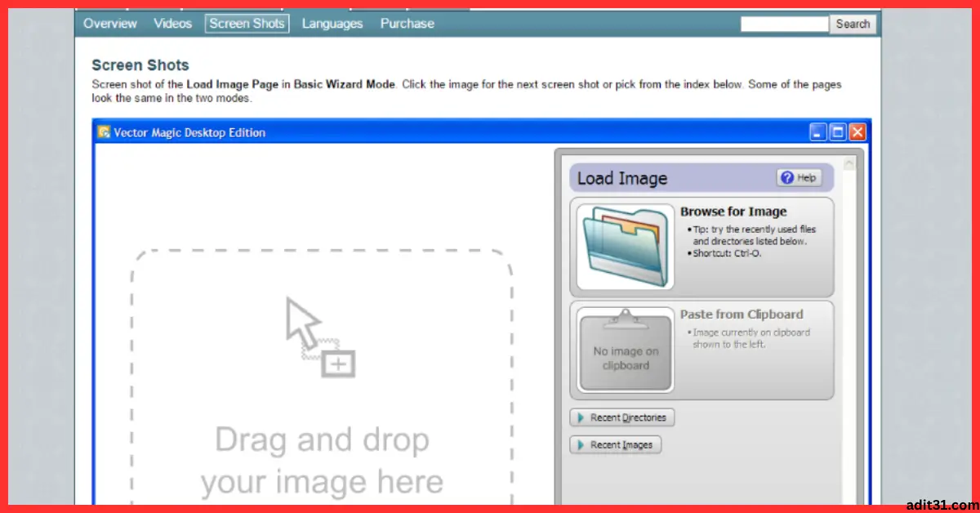Go to the Languages tab
This screenshot has width=980, height=513.
point(332,24)
